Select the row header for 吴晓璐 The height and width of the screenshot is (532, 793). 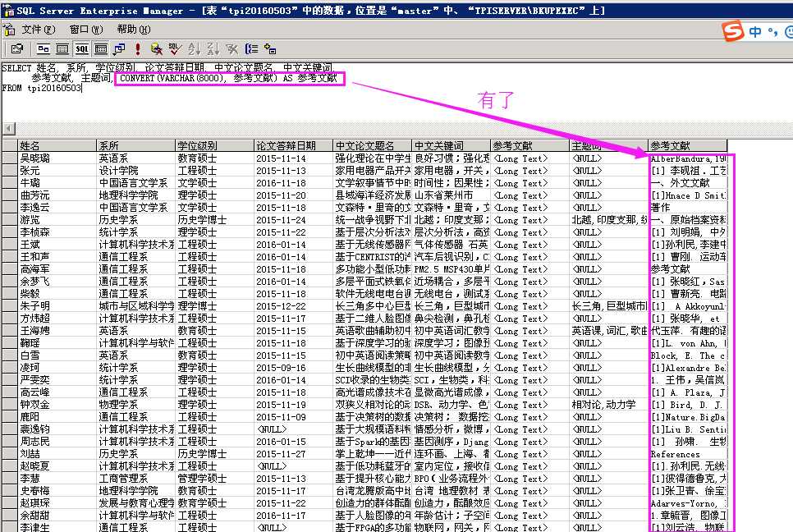(9, 158)
